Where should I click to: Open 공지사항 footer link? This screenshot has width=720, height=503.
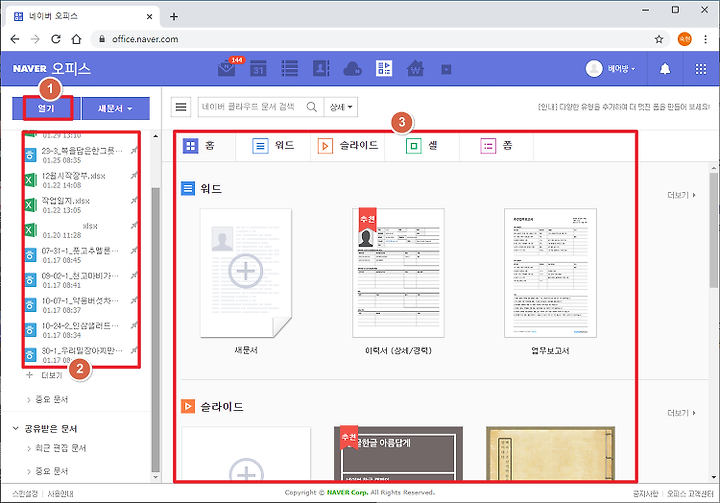tap(645, 493)
